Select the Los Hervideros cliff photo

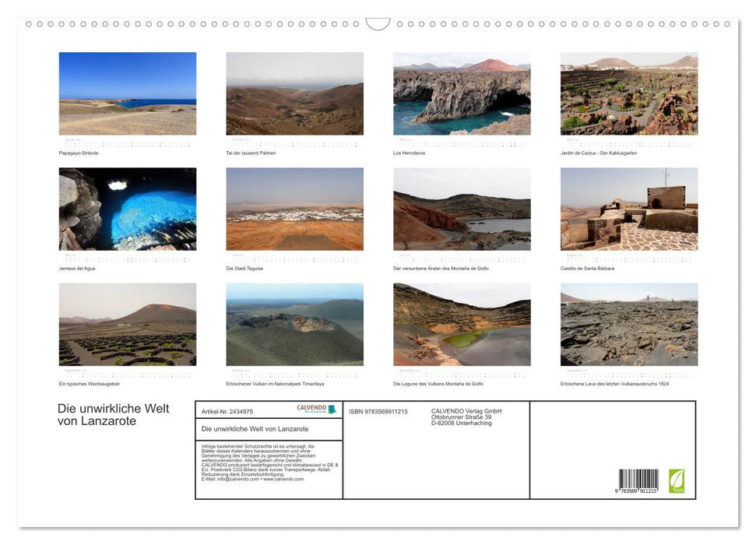(462, 93)
